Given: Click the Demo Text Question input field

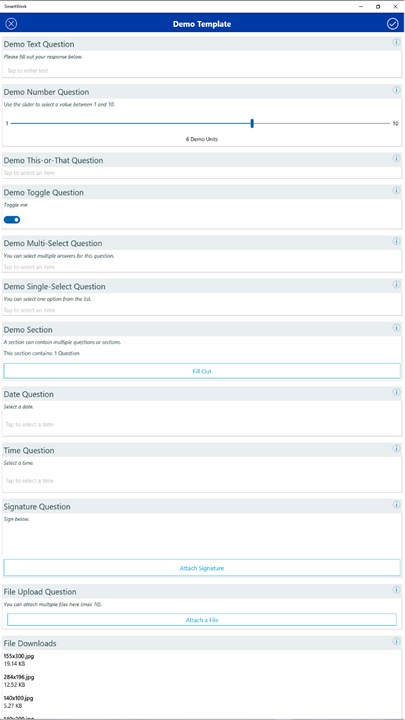Looking at the screenshot, I should pyautogui.click(x=202, y=71).
